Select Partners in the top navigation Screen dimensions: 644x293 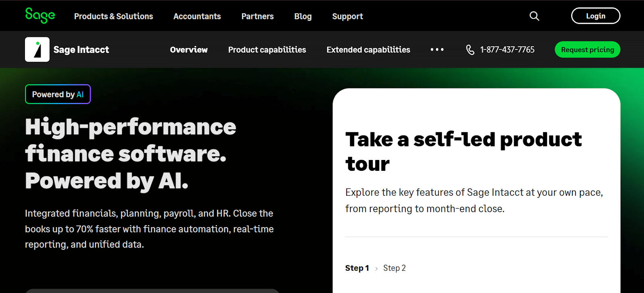(x=258, y=16)
